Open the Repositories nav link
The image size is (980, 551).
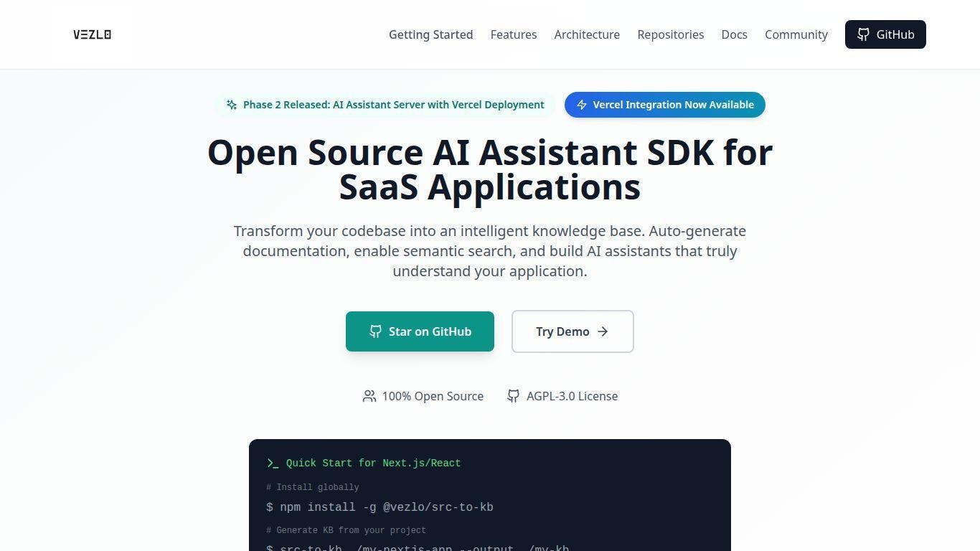[670, 34]
